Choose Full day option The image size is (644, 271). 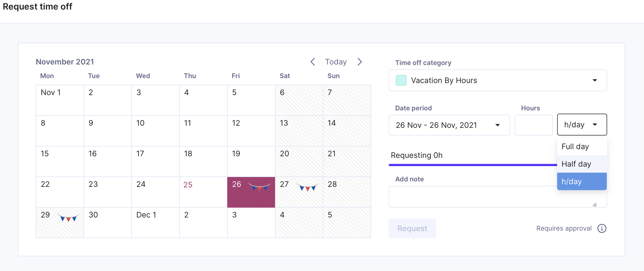582,146
